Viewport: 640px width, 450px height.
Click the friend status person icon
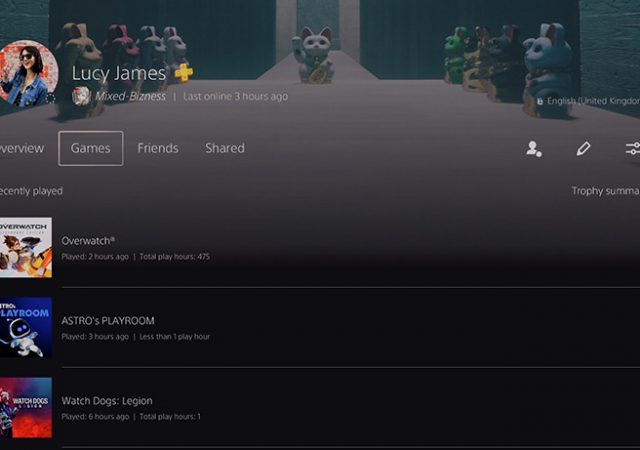tap(533, 149)
